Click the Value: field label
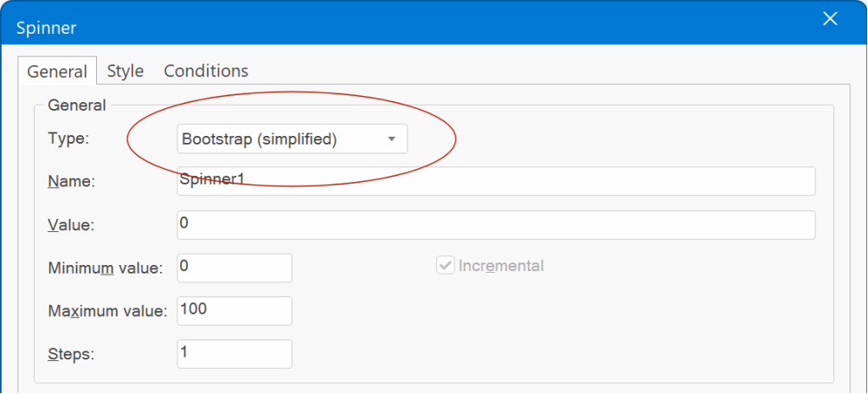868x394 pixels. point(72,225)
